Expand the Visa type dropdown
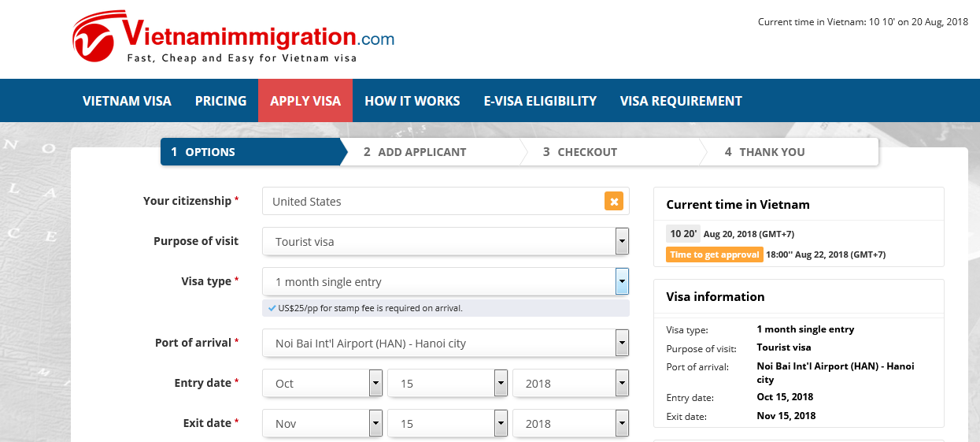The width and height of the screenshot is (980, 442). 446,282
